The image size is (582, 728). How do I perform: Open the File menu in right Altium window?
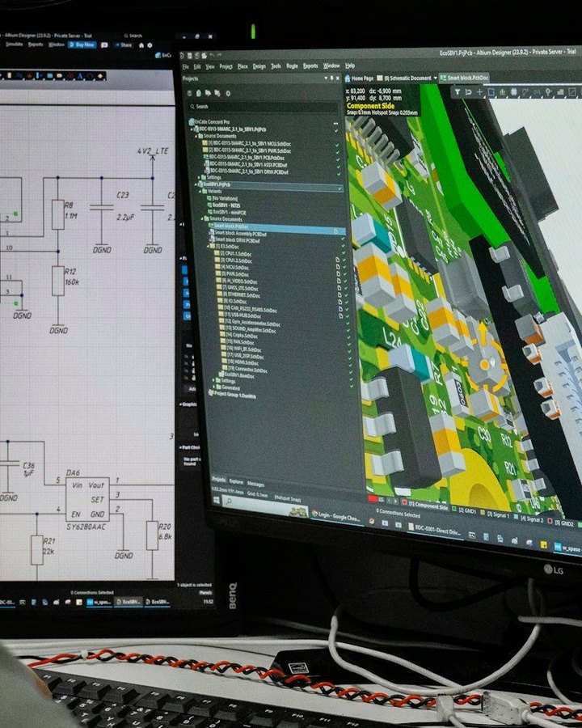tap(186, 66)
